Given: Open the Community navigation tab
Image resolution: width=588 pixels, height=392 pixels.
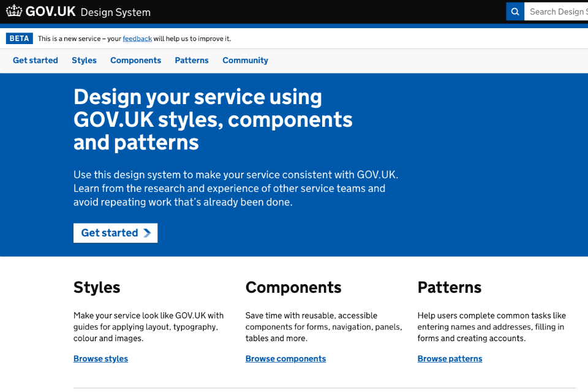Looking at the screenshot, I should click(x=245, y=61).
